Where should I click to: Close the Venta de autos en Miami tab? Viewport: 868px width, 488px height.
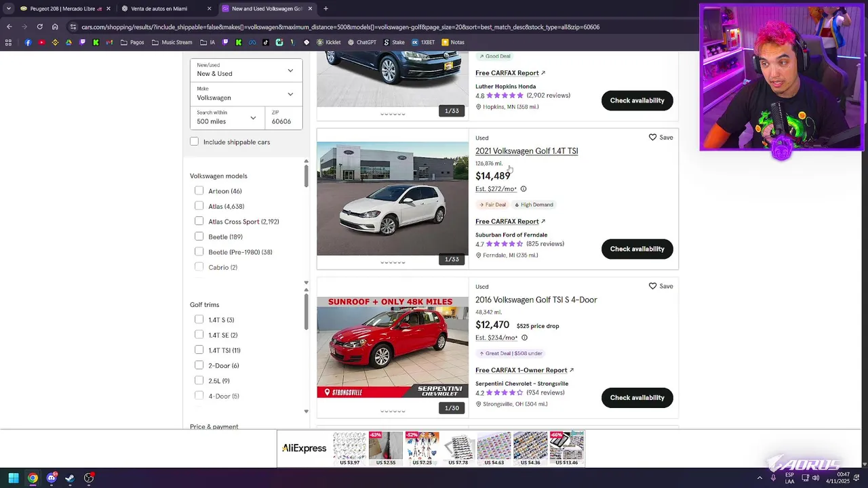(209, 9)
